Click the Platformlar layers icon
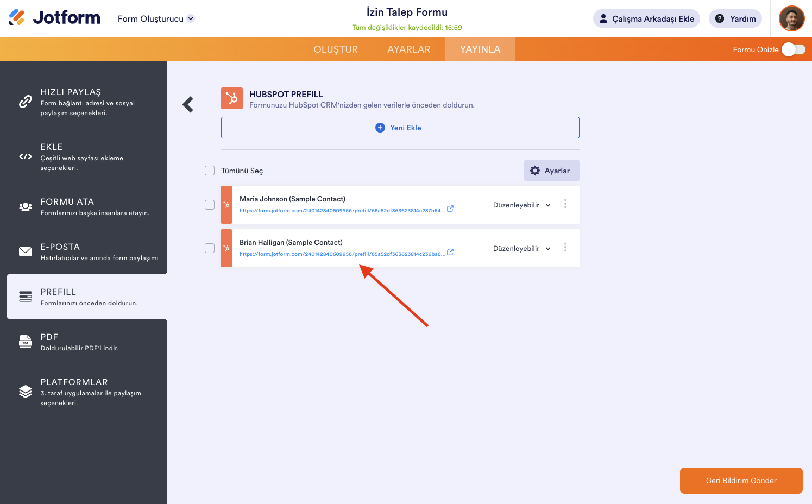Viewport: 812px width, 504px height. click(x=26, y=392)
